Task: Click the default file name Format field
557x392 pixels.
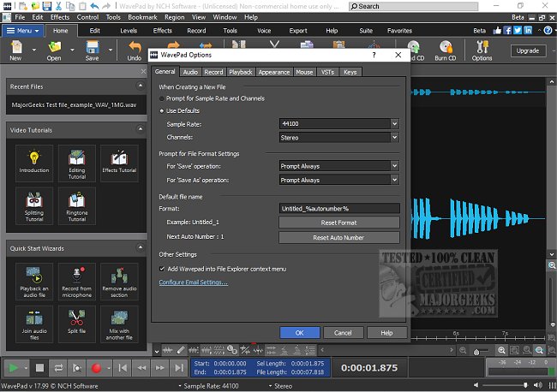Action: pos(338,209)
